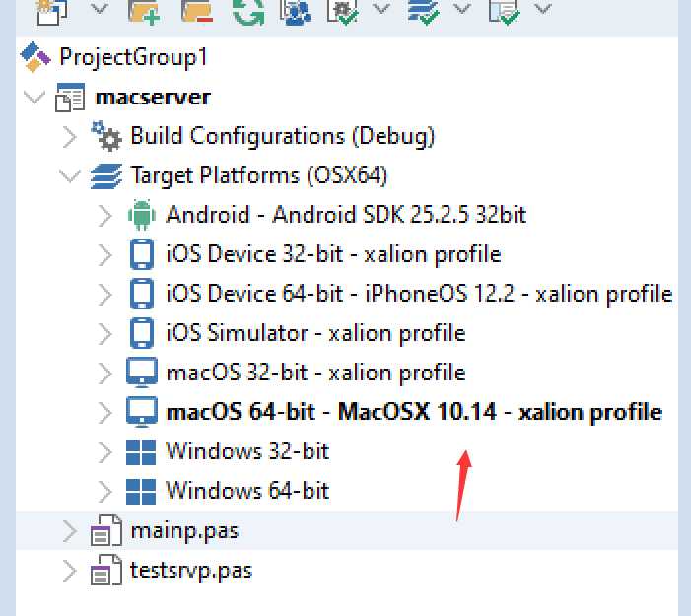Select the ProjectGroup1 root item
The width and height of the screenshot is (691, 616).
(133, 57)
